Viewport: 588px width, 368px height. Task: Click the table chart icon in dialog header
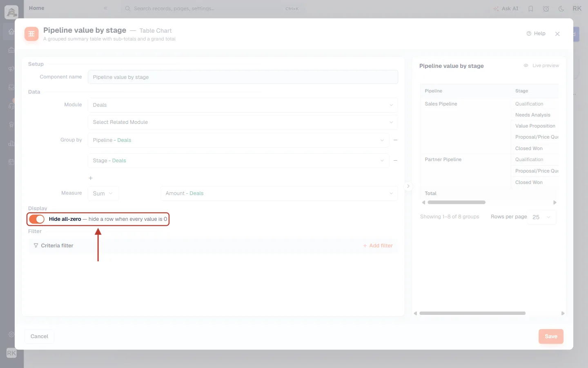pyautogui.click(x=31, y=34)
